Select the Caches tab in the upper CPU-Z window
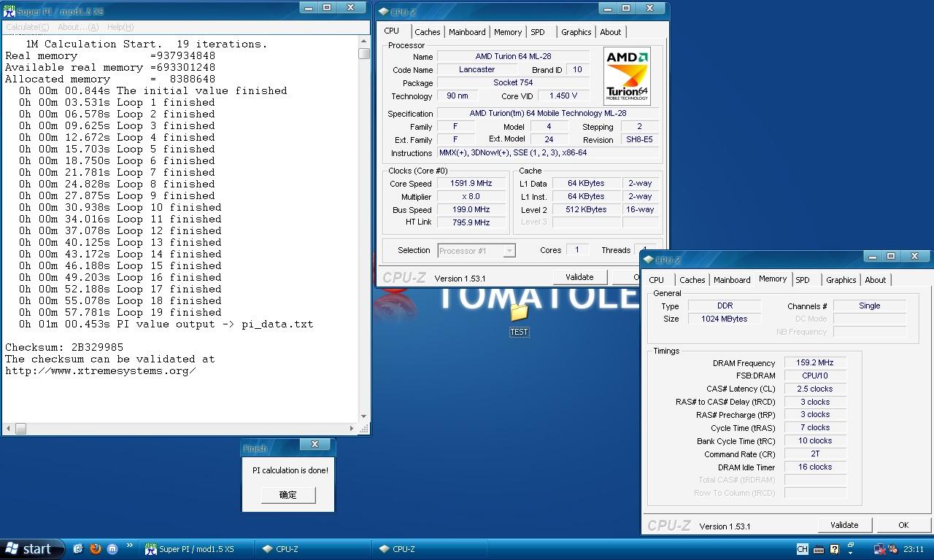 click(x=427, y=32)
